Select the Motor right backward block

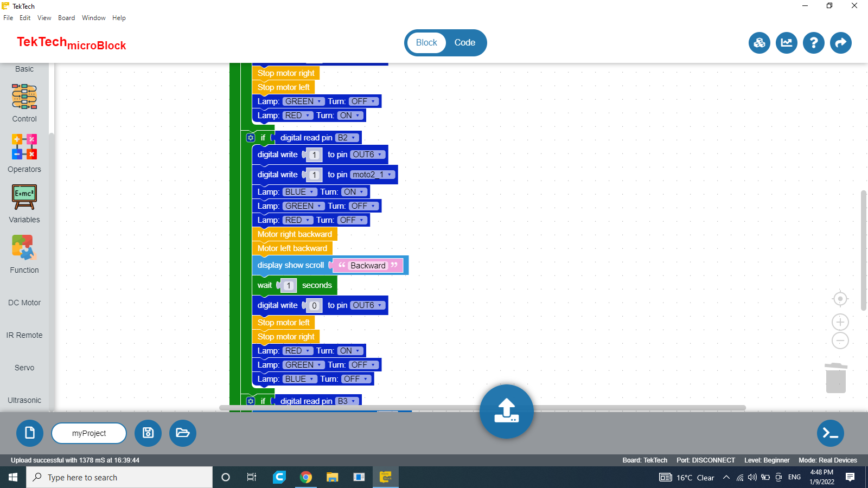[295, 234]
